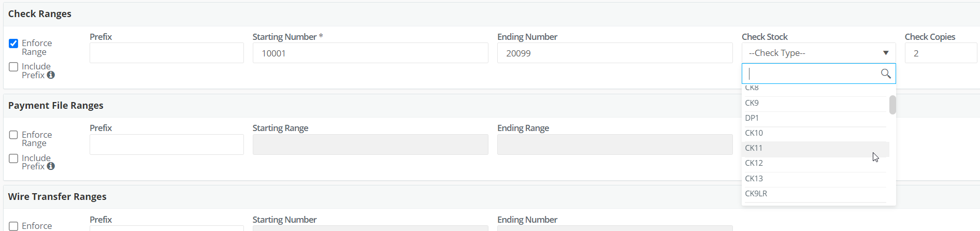Collapse the Check Type dropdown arrow
The width and height of the screenshot is (980, 231).
coord(886,53)
